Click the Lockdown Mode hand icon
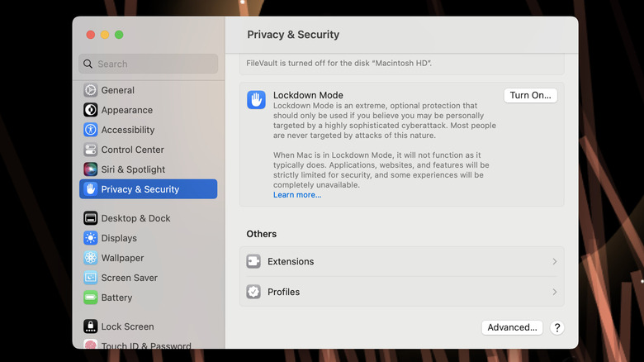 coord(256,100)
